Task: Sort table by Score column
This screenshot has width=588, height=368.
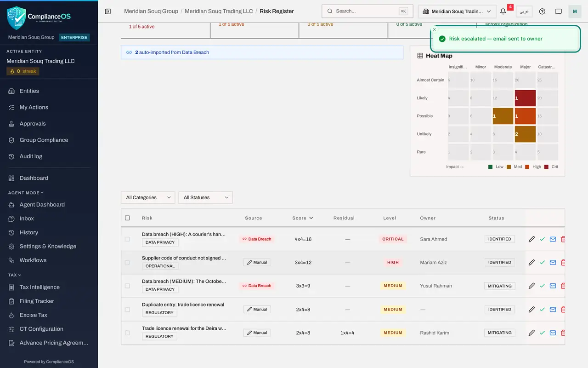Action: point(303,218)
